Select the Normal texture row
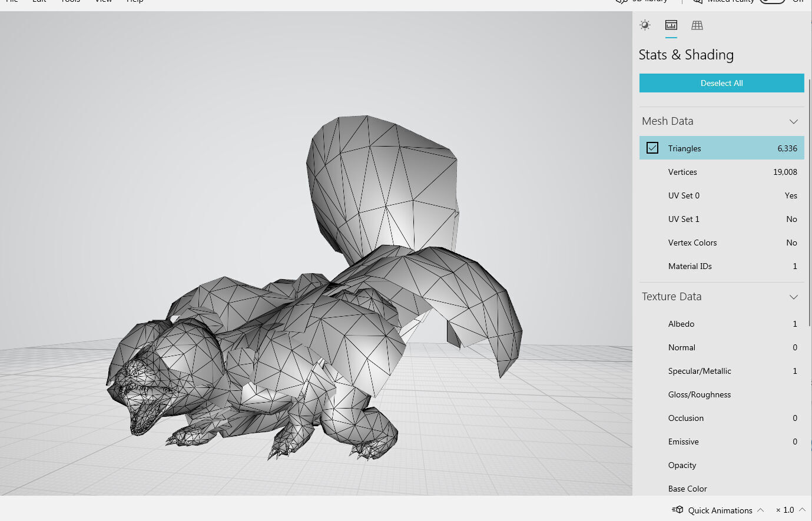Viewport: 812px width, 521px height. (722, 347)
